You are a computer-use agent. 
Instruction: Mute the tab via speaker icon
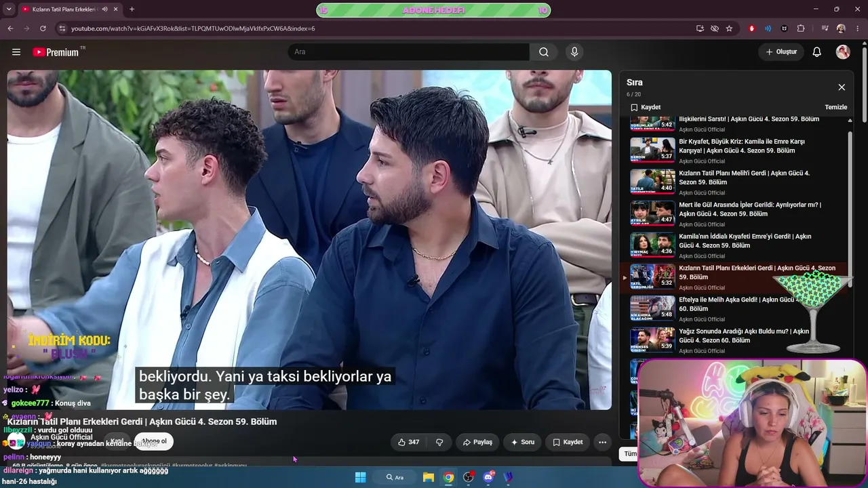(x=104, y=9)
